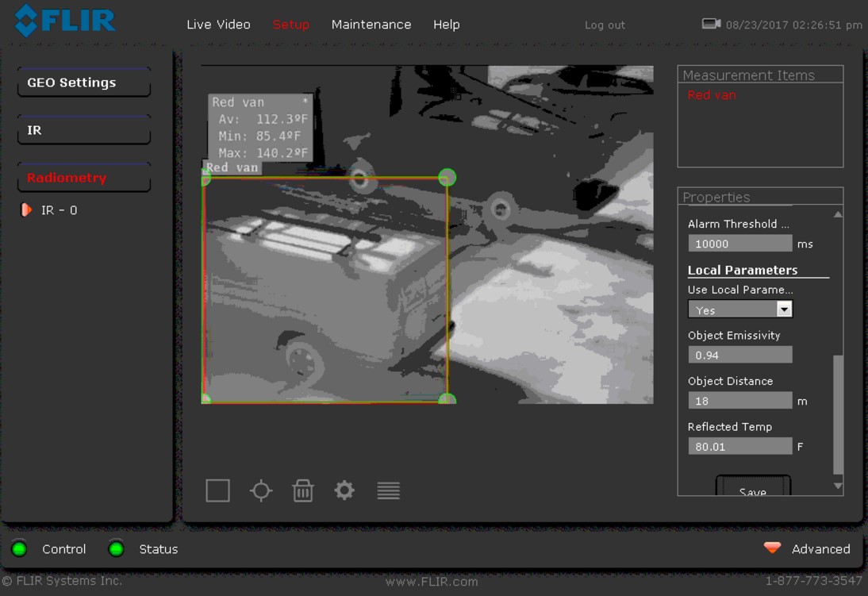The width and height of the screenshot is (868, 596).
Task: Click the green Control indicator light
Action: click(x=20, y=549)
